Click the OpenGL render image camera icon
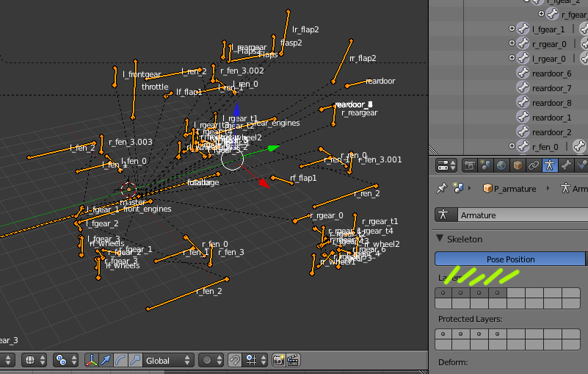 279,360
